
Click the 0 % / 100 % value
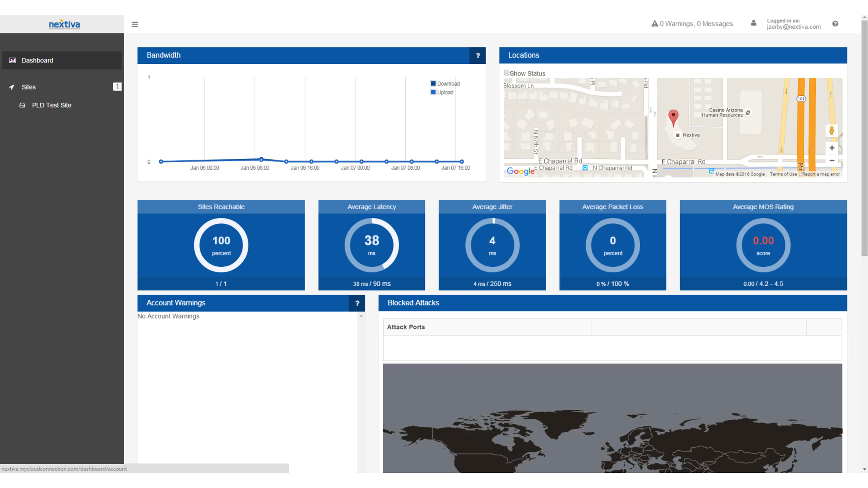[x=612, y=284]
